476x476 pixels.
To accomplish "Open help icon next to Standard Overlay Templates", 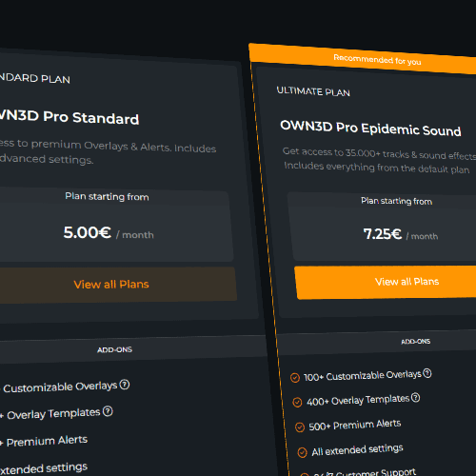I will pyautogui.click(x=108, y=411).
